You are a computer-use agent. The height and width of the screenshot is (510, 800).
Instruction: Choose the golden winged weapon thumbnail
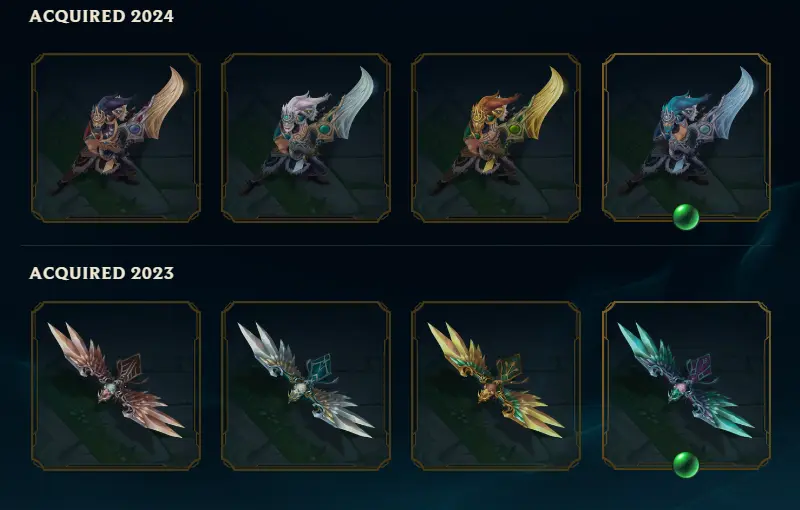tap(496, 386)
